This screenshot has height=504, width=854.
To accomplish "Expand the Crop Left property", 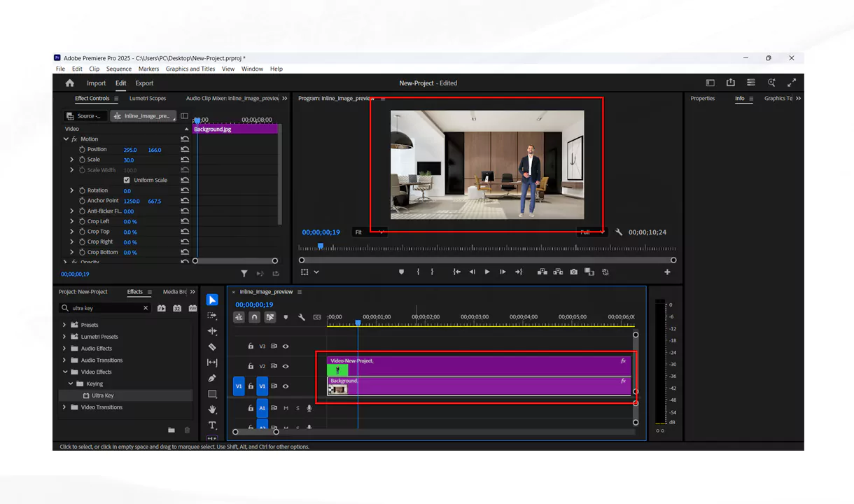I will click(71, 221).
